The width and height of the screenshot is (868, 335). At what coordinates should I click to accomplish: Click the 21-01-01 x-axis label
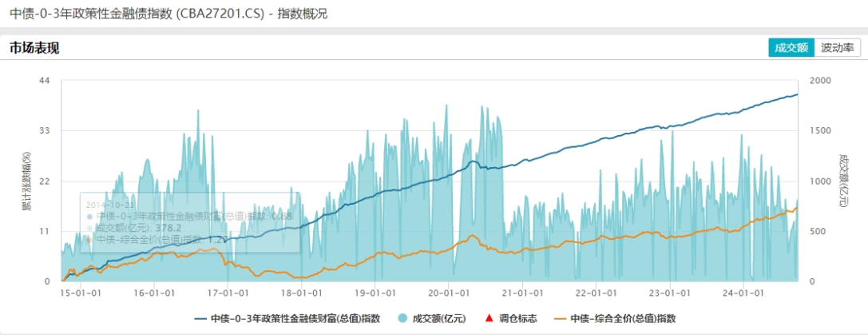point(522,292)
